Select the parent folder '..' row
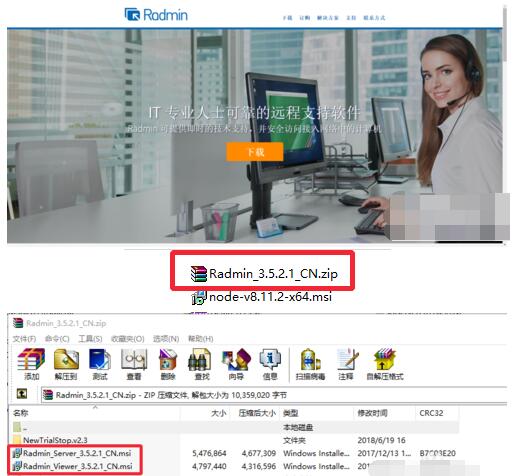513x476 pixels. point(235,427)
